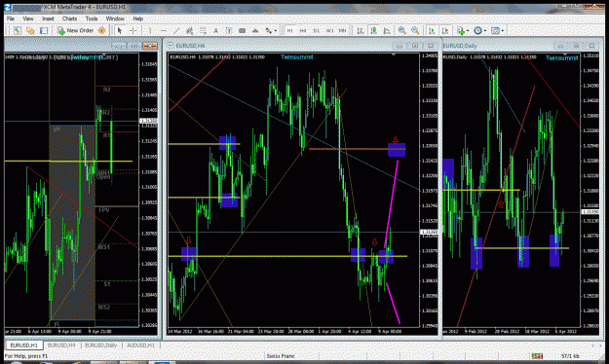
Task: Switch to bar chart display
Action: 361,30
